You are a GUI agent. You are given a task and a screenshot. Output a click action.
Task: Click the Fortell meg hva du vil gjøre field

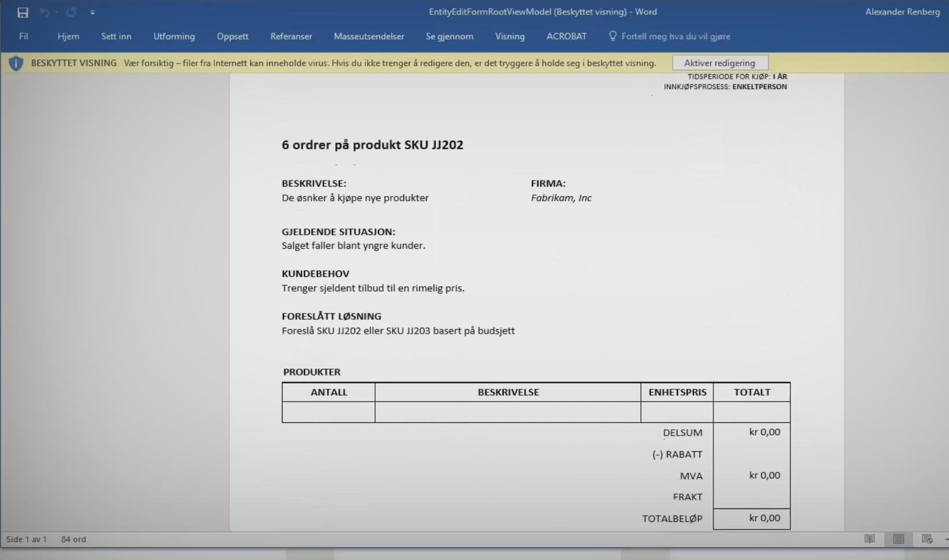pos(676,36)
